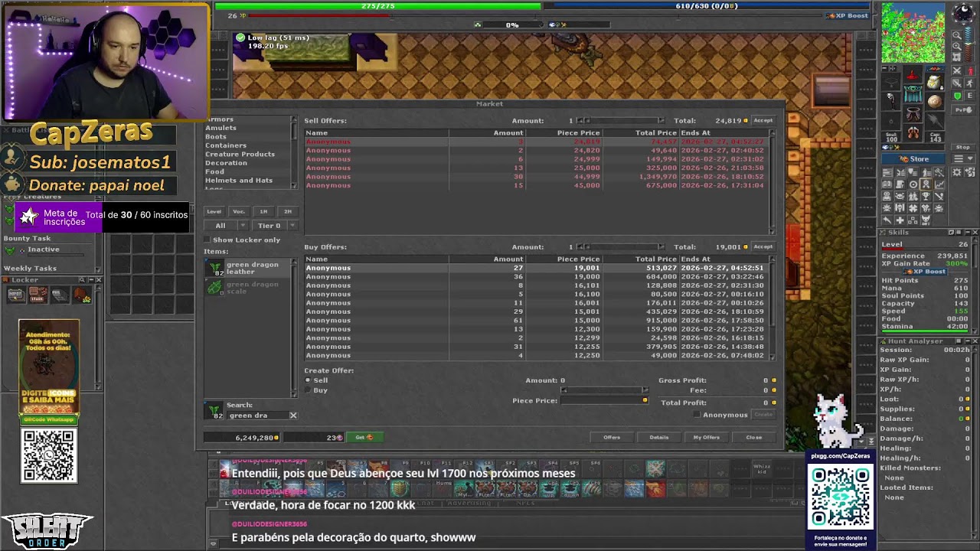The height and width of the screenshot is (551, 980).
Task: Select Amulets category
Action: [x=220, y=128]
